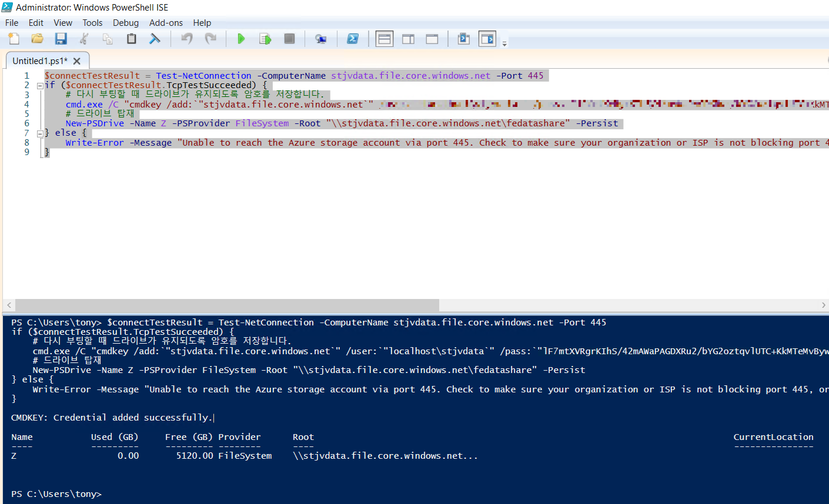The height and width of the screenshot is (504, 829).
Task: Save the current script
Action: 61,39
